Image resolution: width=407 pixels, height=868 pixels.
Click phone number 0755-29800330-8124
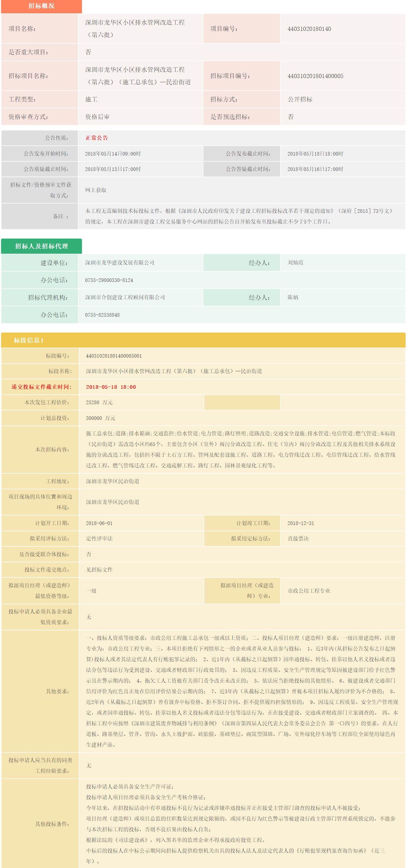tap(109, 280)
